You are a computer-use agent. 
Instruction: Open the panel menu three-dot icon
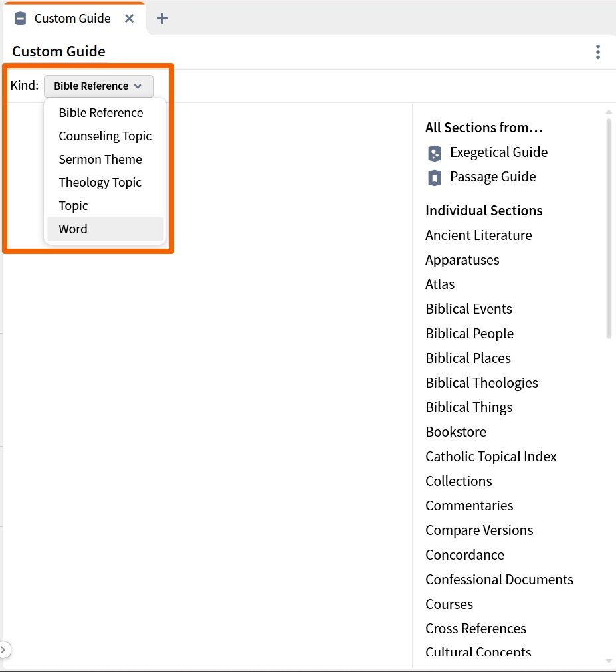pyautogui.click(x=597, y=51)
